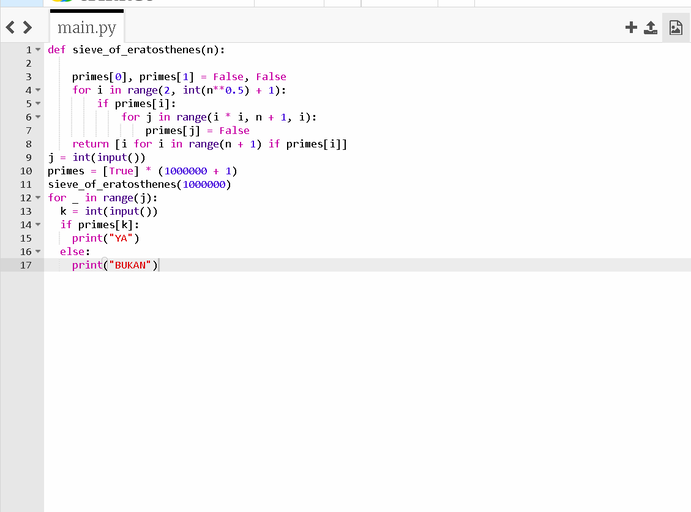691x512 pixels.
Task: Go to the next tab with the right arrow
Action: [27, 27]
